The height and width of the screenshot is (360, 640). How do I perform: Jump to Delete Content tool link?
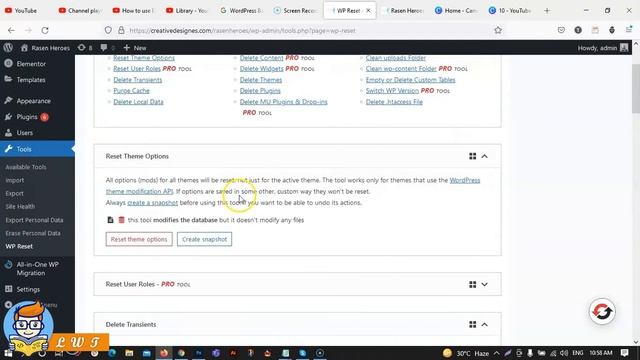(261, 58)
